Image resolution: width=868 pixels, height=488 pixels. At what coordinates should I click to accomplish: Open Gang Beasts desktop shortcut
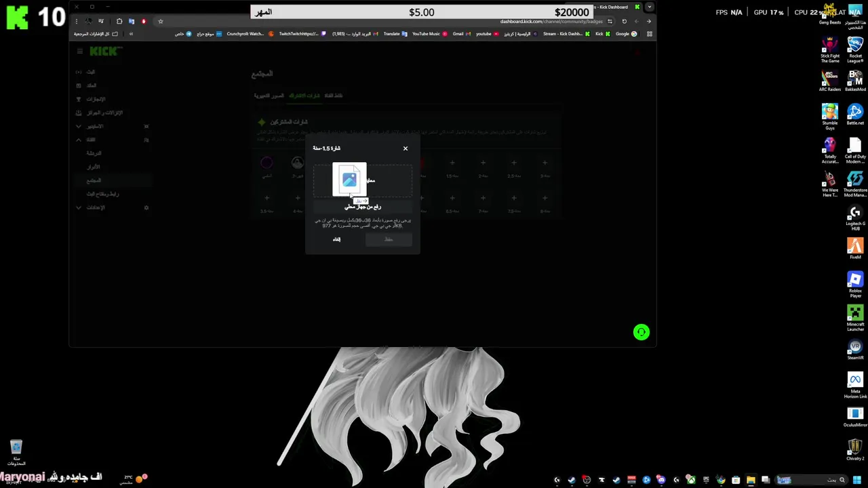coord(829,15)
